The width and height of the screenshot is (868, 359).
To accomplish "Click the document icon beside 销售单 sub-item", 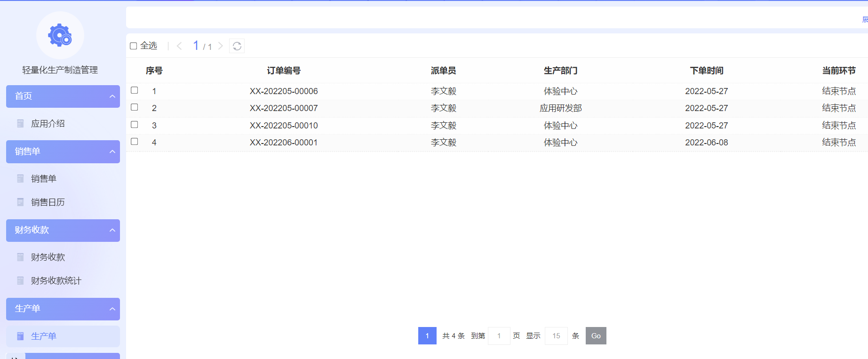I will coord(20,179).
